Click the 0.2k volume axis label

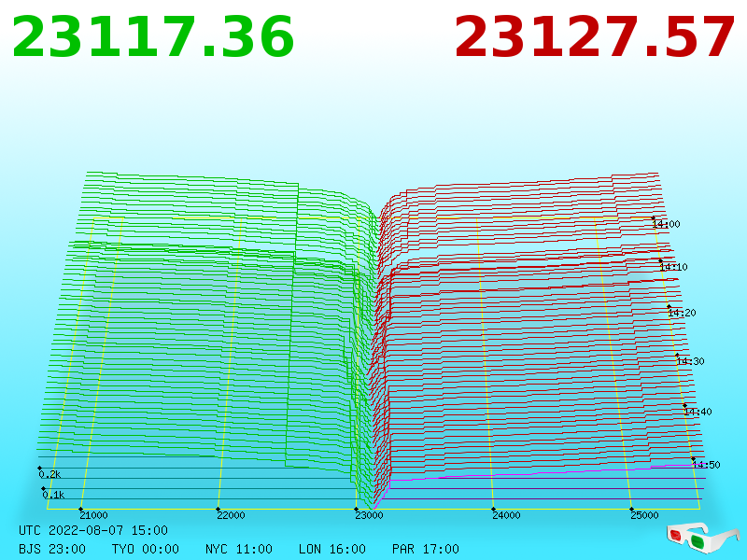[x=50, y=474]
